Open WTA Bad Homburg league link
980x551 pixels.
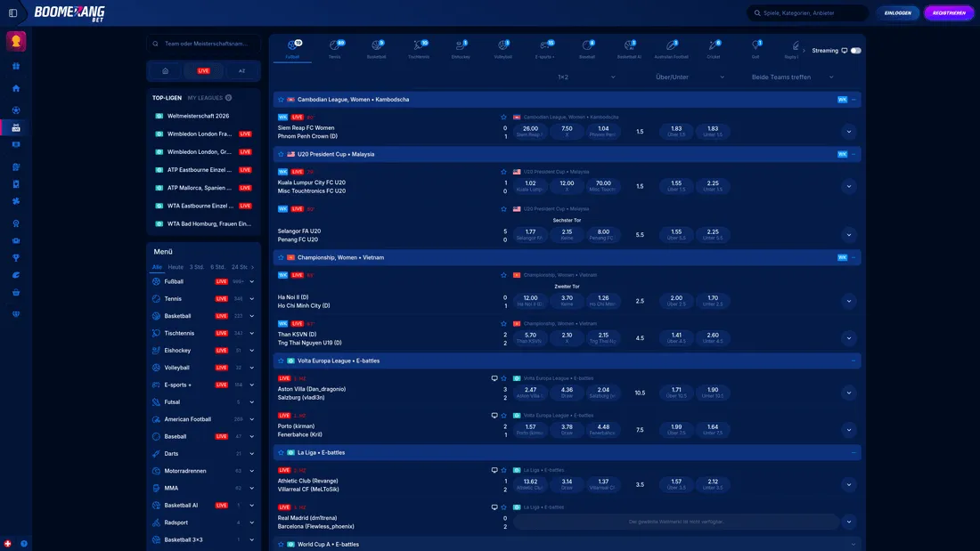coord(208,223)
